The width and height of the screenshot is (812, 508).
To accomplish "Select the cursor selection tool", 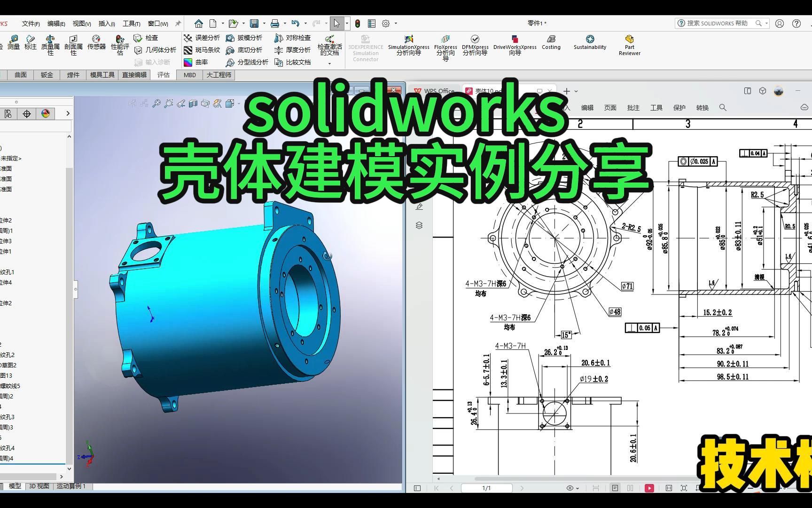I will [336, 24].
